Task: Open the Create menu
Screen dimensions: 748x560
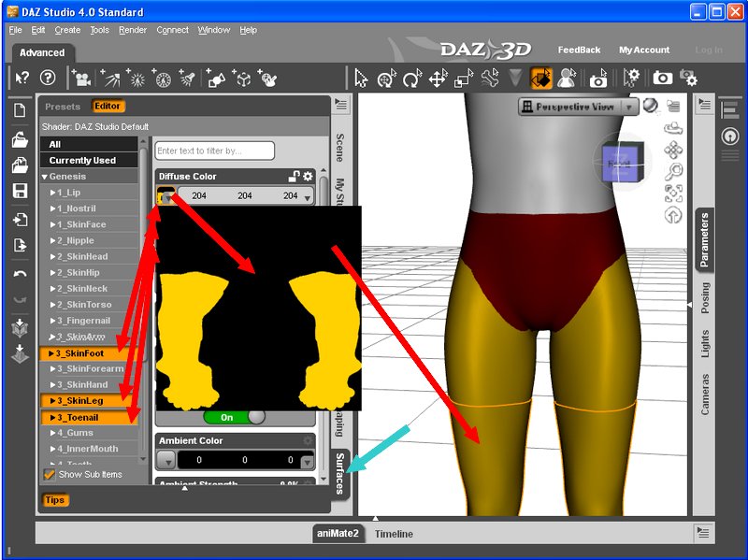Action: [x=67, y=30]
